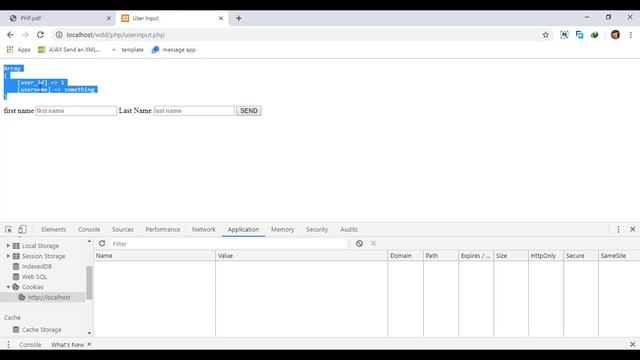Viewport: 640px width, 360px height.
Task: Delete selected cookie with X icon
Action: click(x=373, y=243)
